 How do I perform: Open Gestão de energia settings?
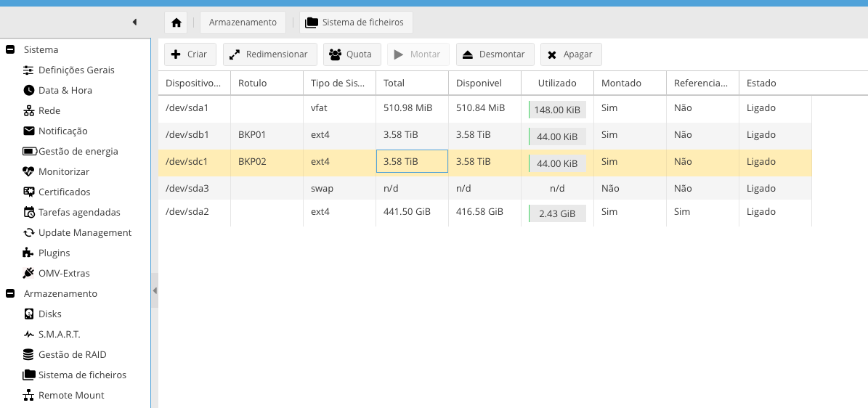coord(78,152)
